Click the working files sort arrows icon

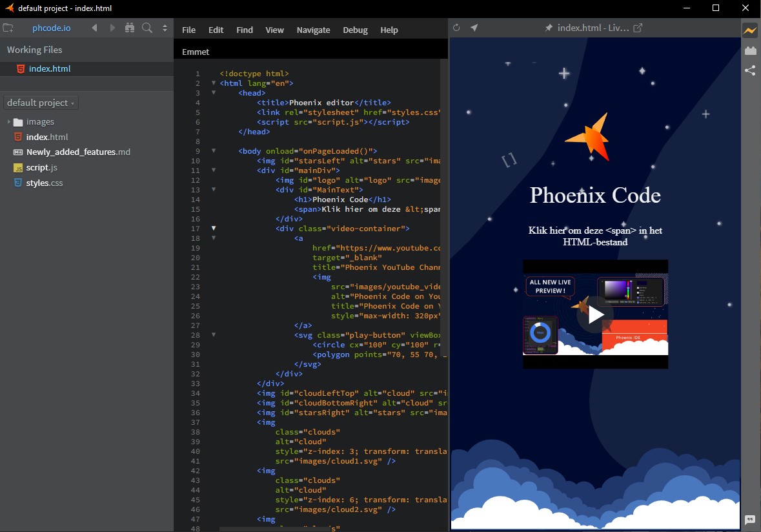(x=165, y=28)
